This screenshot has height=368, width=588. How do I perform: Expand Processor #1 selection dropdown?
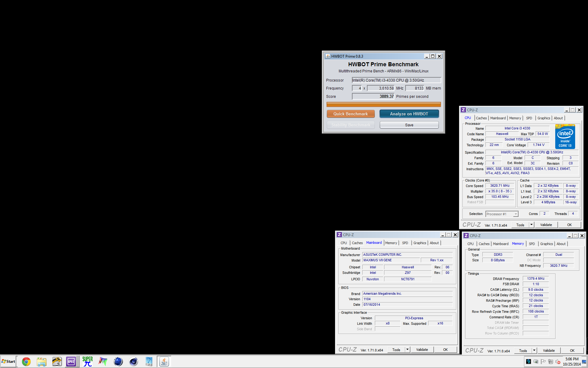click(516, 214)
